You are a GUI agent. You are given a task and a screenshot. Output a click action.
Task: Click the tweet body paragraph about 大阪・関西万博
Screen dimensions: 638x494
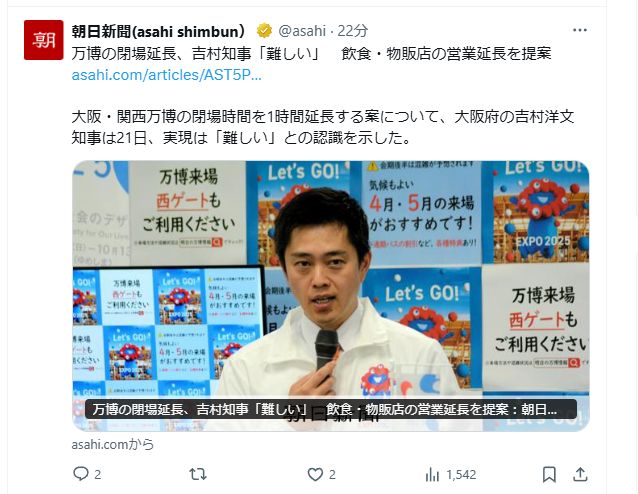click(323, 127)
